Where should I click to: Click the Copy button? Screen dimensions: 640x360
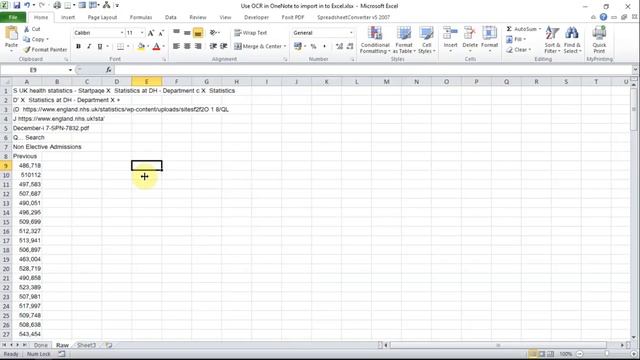click(x=35, y=39)
